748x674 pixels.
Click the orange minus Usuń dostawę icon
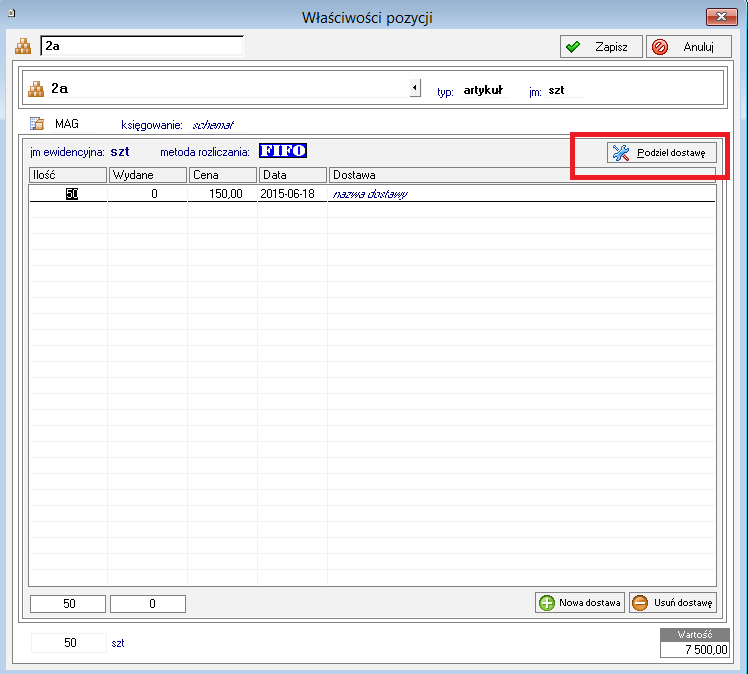click(x=640, y=603)
